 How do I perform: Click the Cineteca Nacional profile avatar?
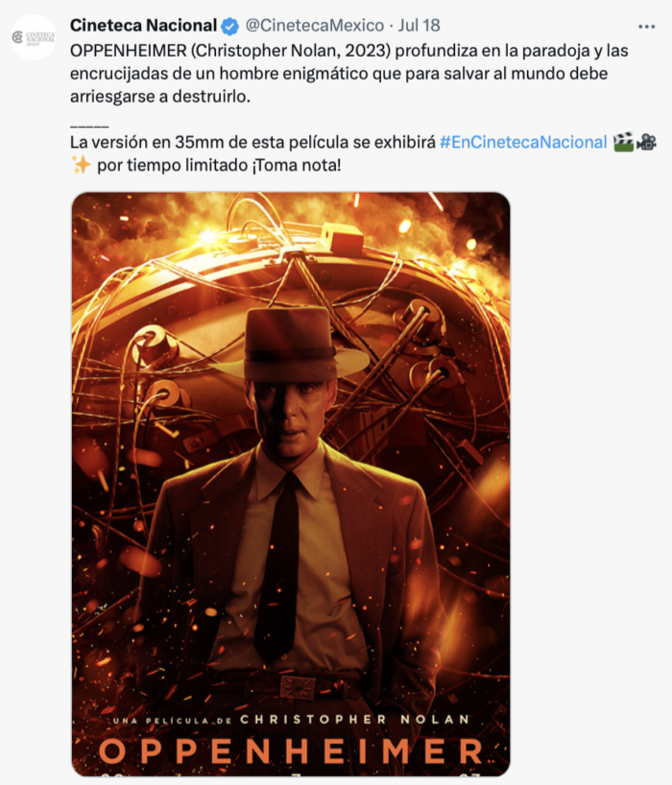pos(34,37)
